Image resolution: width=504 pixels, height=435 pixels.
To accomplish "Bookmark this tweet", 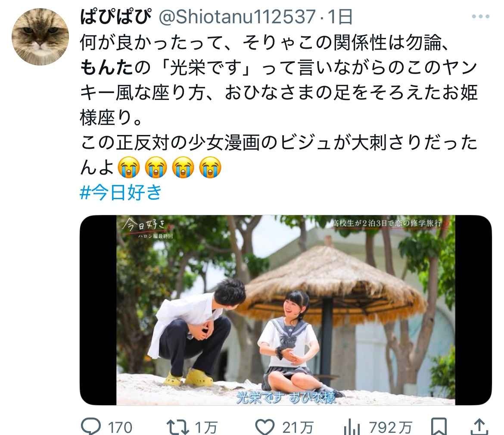I will [439, 427].
